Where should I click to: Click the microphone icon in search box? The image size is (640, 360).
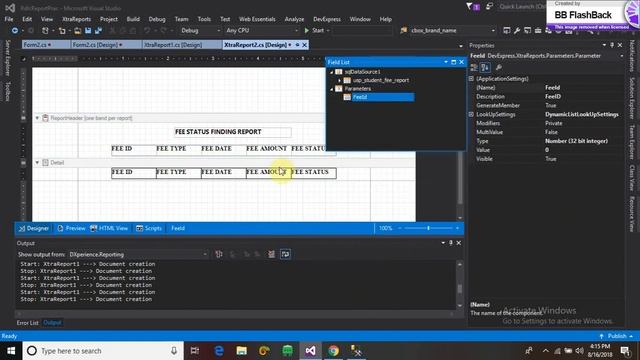coord(174,351)
